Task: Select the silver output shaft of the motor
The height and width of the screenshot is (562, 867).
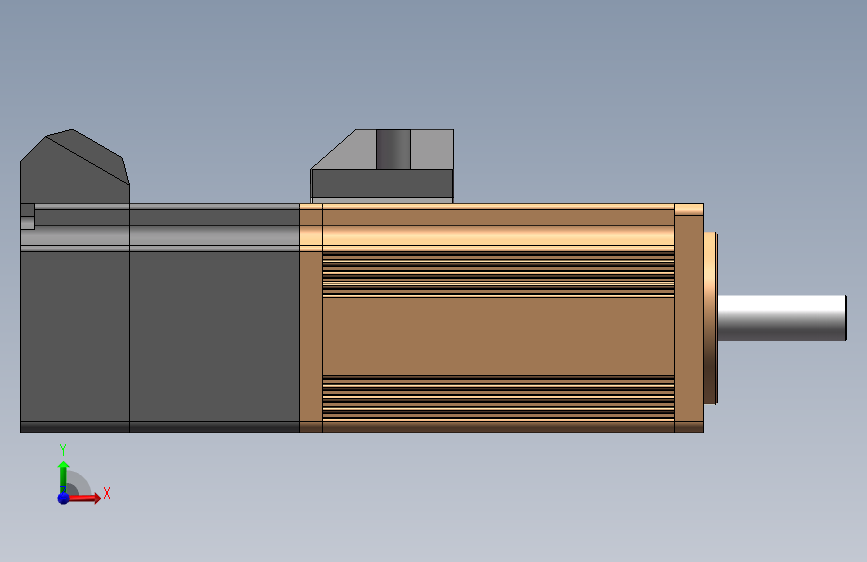Action: (782, 318)
